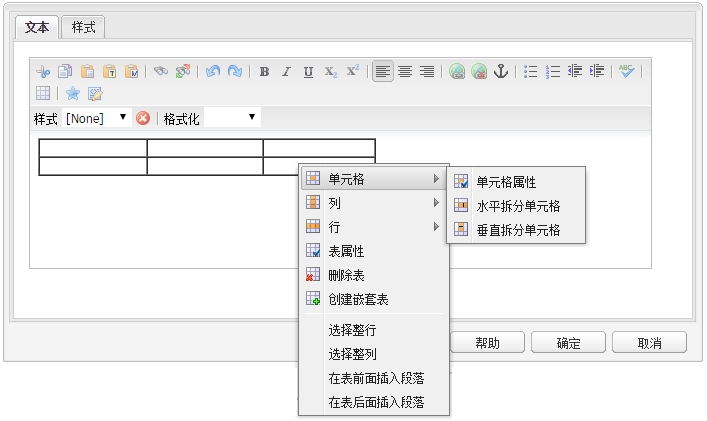Image resolution: width=707 pixels, height=421 pixels.
Task: Choose 选择整行 menu item
Action: pyautogui.click(x=374, y=330)
